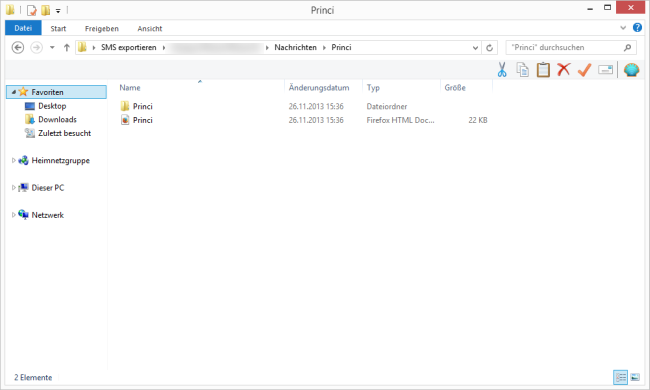Image resolution: width=650 pixels, height=390 pixels.
Task: Expand SMS exportieren breadcrumb arrow
Action: (164, 48)
